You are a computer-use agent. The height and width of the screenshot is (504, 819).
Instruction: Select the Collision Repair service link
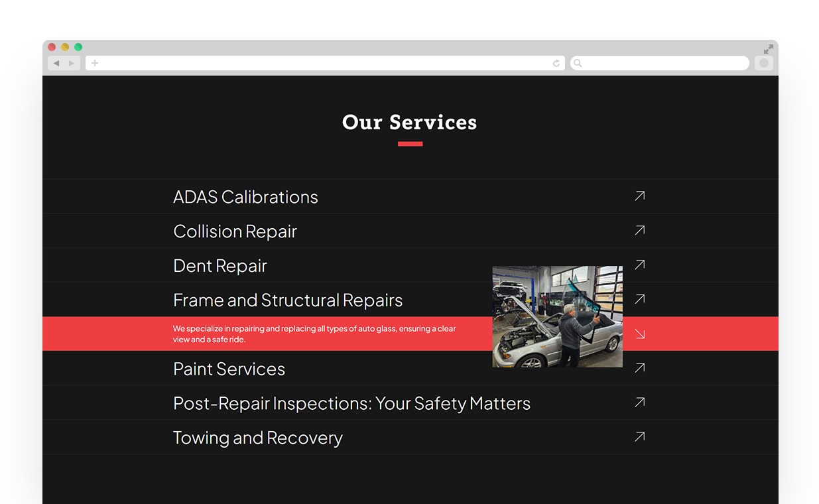(x=235, y=231)
